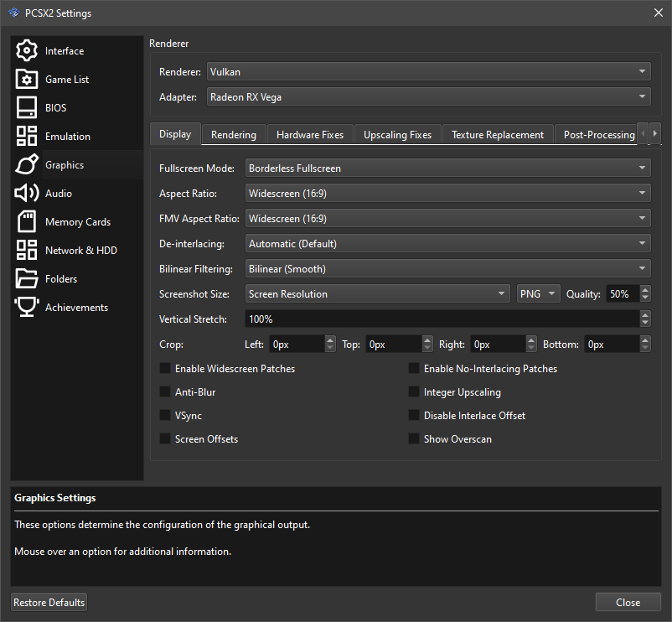Switch to the Display tab
Viewport: 672px width, 622px height.
coord(175,134)
